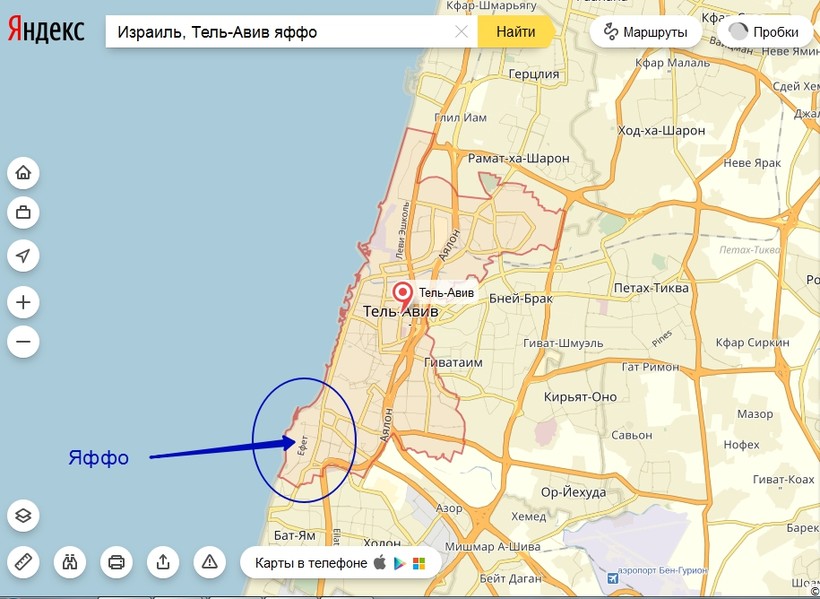Click Кфар Сиркин label
Image resolution: width=820 pixels, height=599 pixels.
click(x=753, y=343)
